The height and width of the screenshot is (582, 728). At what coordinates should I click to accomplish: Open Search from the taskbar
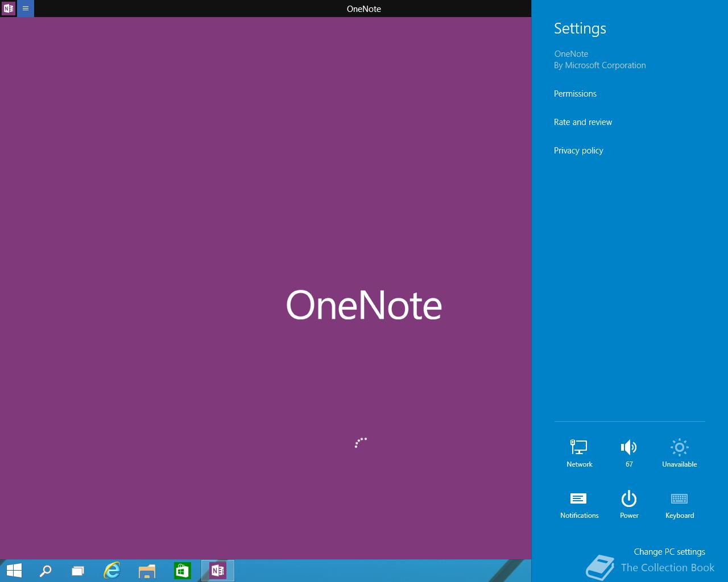(x=45, y=571)
